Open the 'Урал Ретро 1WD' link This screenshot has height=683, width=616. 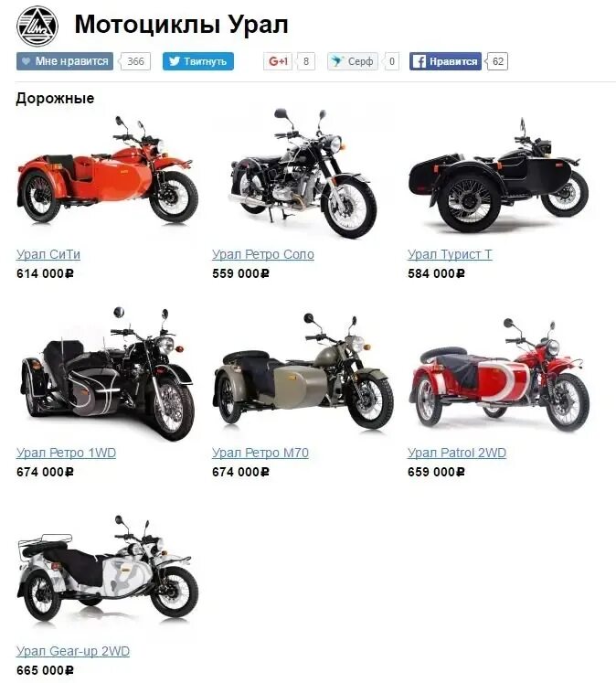tap(66, 453)
